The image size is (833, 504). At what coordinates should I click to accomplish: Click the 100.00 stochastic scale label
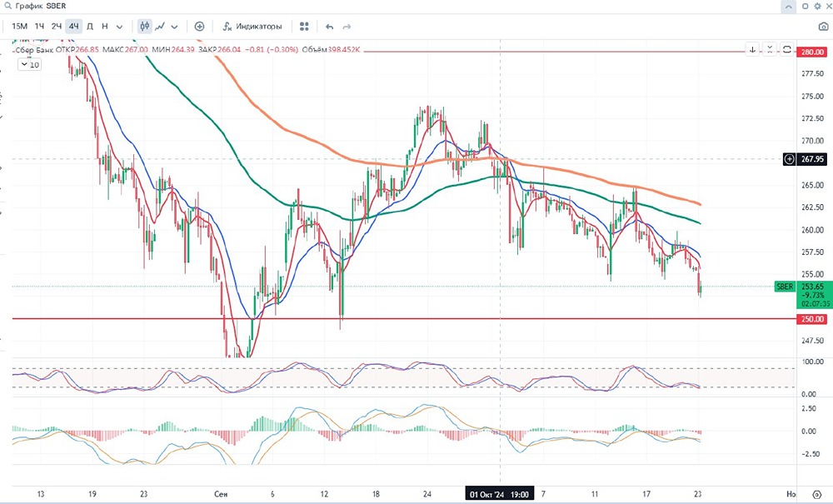pos(813,362)
